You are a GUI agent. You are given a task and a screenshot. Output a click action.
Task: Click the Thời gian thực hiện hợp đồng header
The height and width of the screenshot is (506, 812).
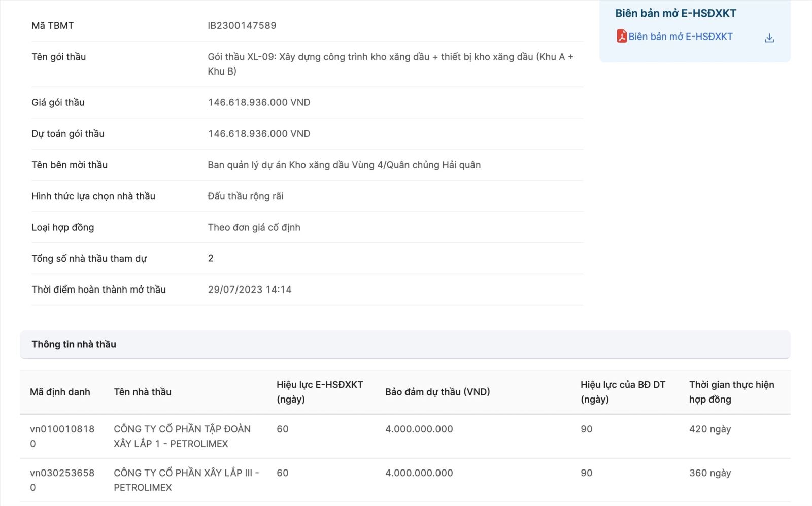[732, 392]
